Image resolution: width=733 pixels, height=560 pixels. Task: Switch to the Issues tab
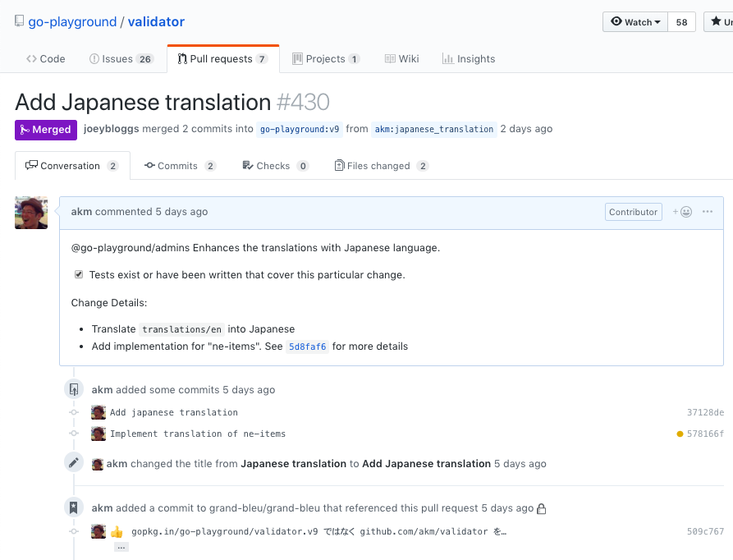[x=121, y=59]
